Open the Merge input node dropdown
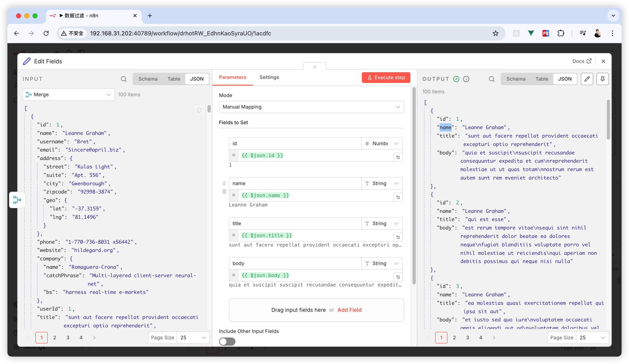 (x=68, y=94)
